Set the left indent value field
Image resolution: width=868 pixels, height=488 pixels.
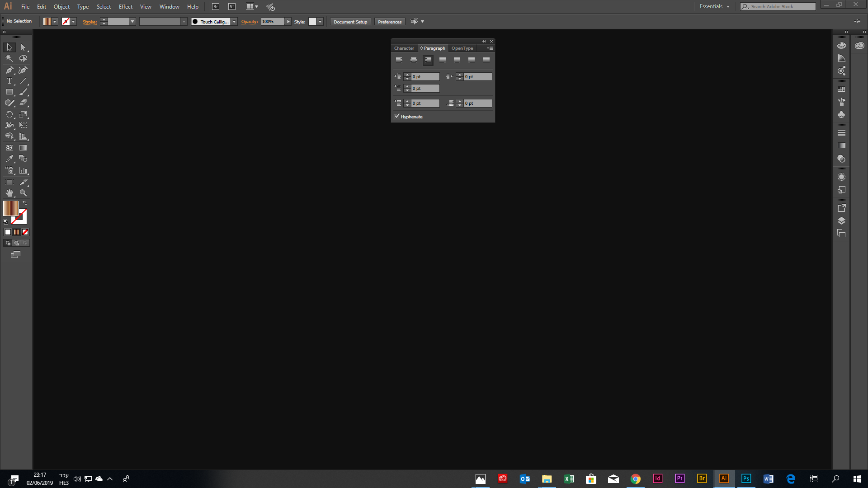pos(425,76)
